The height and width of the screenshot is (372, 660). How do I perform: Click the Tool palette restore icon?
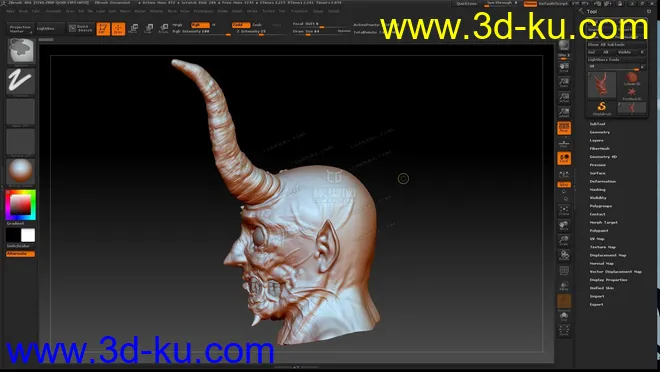pyautogui.click(x=648, y=11)
